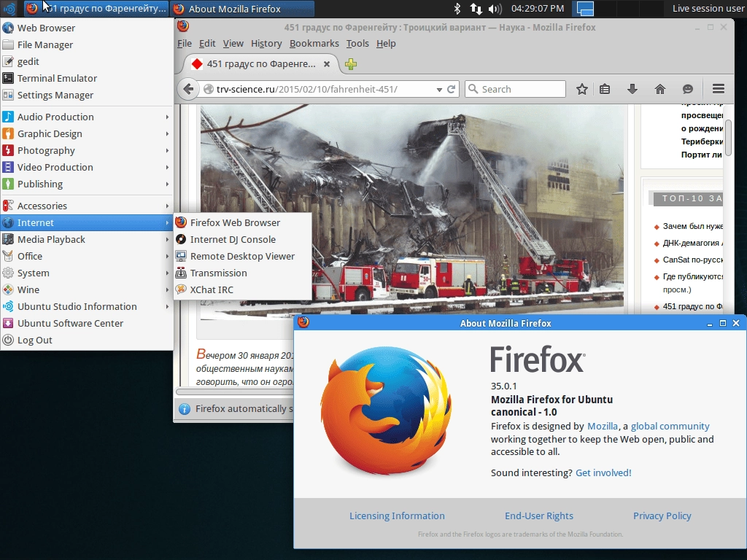Open URL bar history dropdown arrow

[439, 90]
